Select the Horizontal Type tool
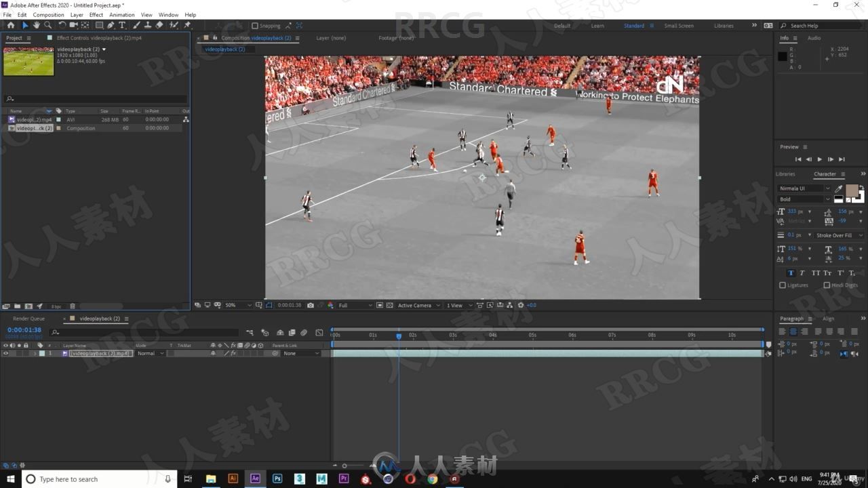868x488 pixels. (122, 25)
